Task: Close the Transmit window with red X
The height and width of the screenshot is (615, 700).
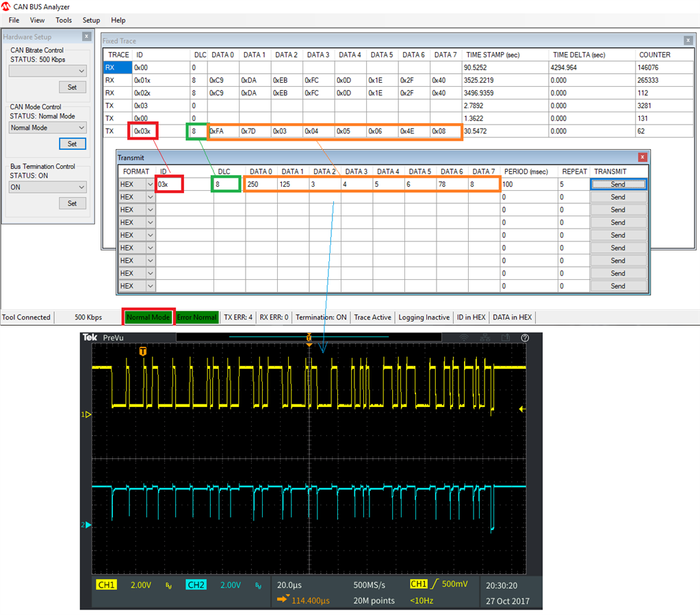Action: (642, 157)
